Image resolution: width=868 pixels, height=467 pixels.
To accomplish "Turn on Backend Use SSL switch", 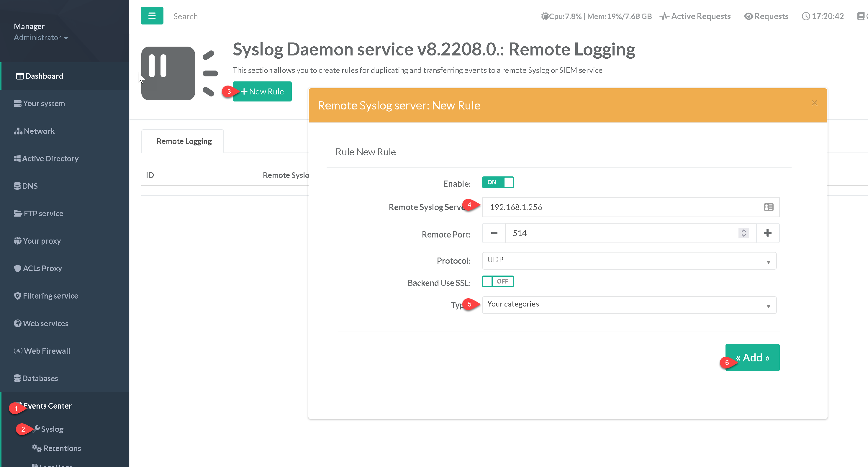I will pyautogui.click(x=498, y=281).
